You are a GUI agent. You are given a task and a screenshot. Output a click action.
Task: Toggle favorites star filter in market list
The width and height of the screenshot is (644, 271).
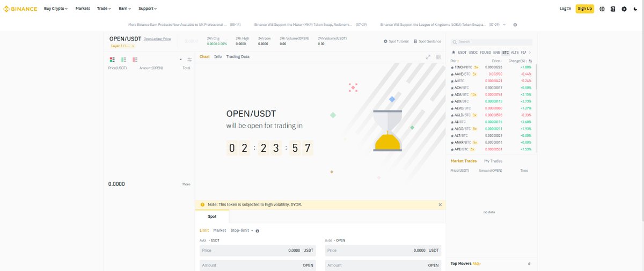point(453,53)
